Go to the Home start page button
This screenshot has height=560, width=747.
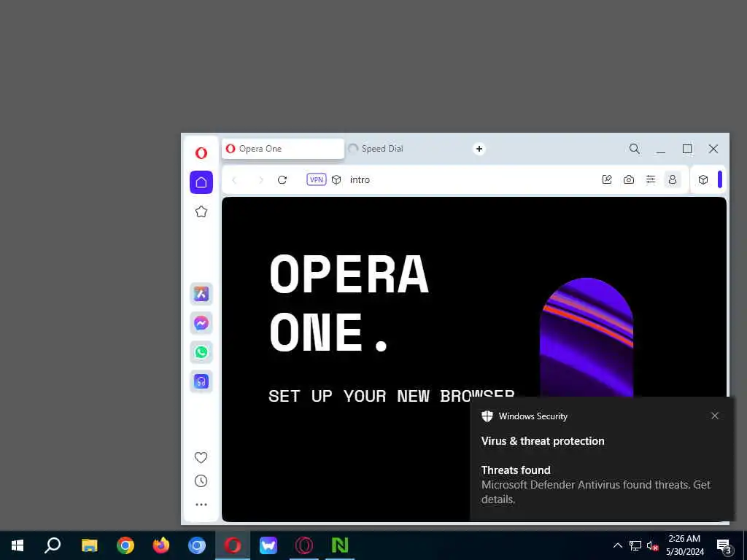pos(201,182)
